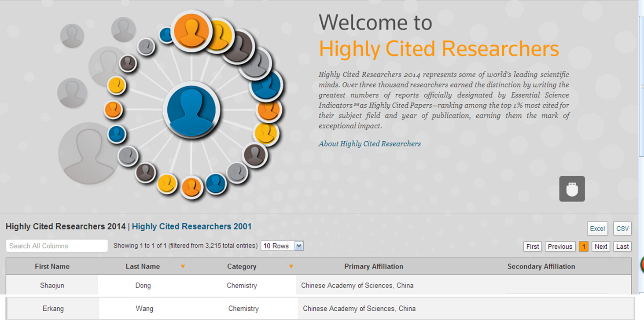Click the large blue central person icon
The height and width of the screenshot is (320, 644).
pos(191,110)
